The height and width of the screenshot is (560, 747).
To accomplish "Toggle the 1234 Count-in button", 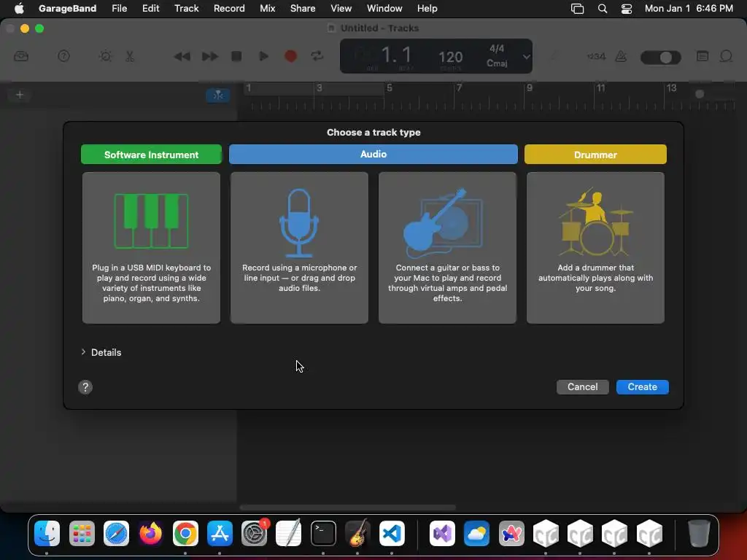I will pos(596,56).
